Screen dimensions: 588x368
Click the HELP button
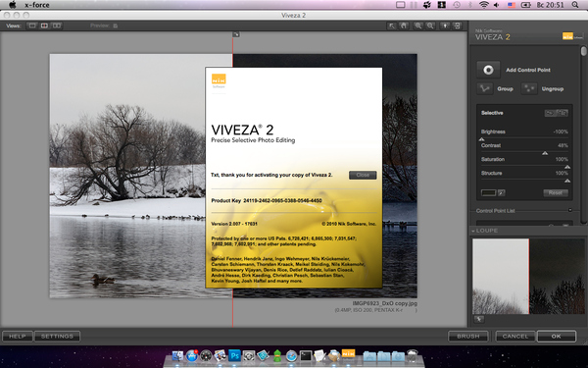pyautogui.click(x=18, y=336)
